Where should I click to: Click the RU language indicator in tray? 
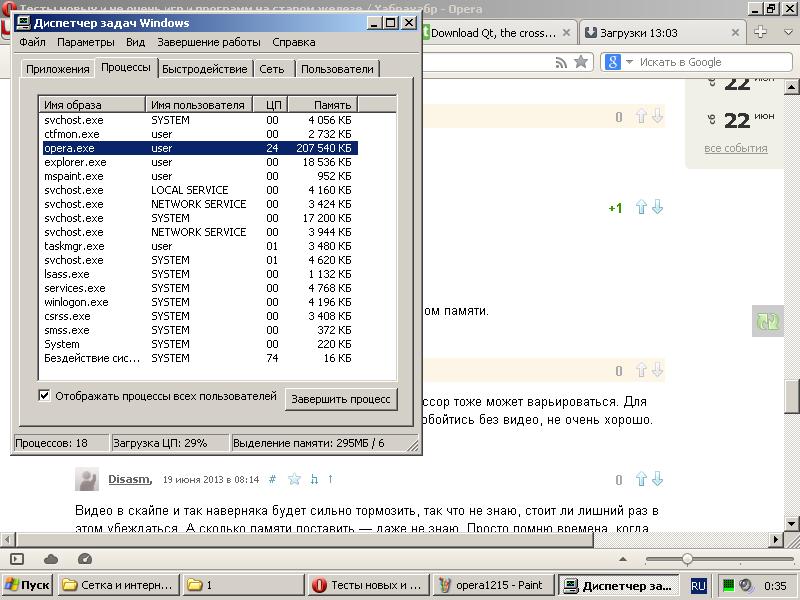[698, 586]
